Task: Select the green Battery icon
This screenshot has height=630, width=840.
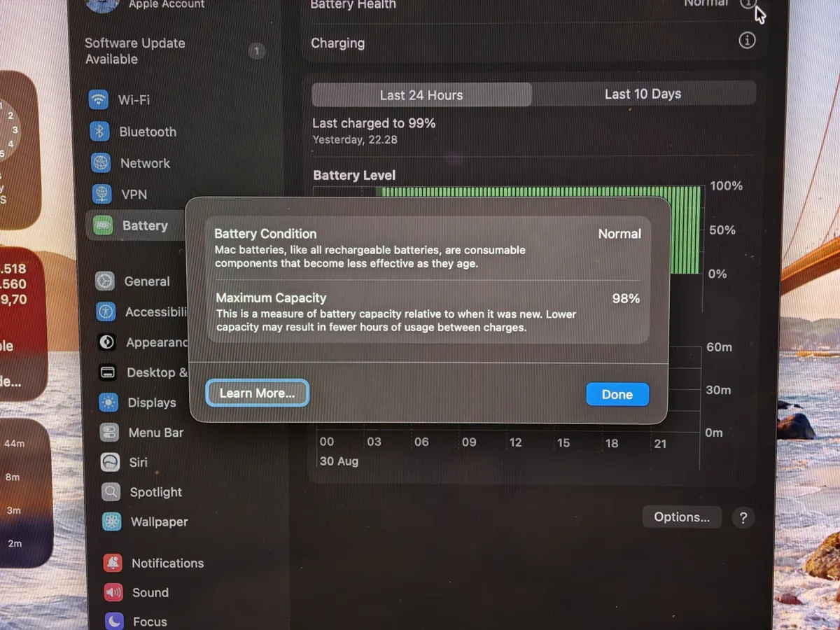Action: coord(103,225)
